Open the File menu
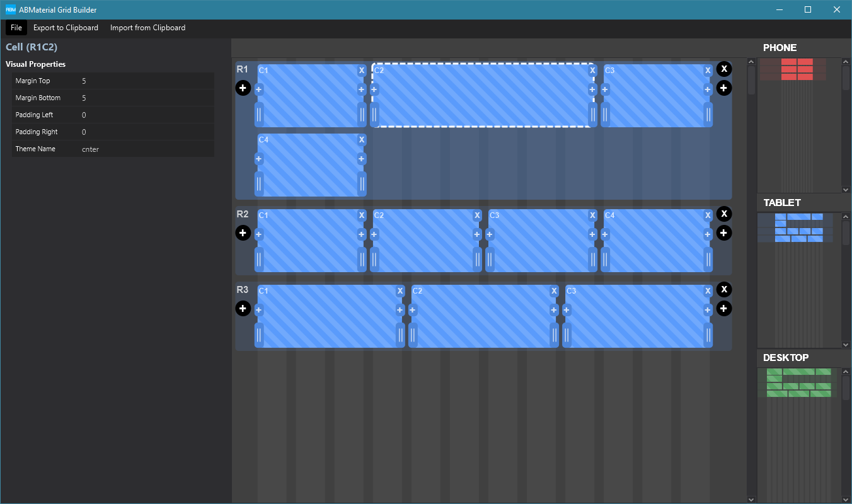 pyautogui.click(x=16, y=28)
